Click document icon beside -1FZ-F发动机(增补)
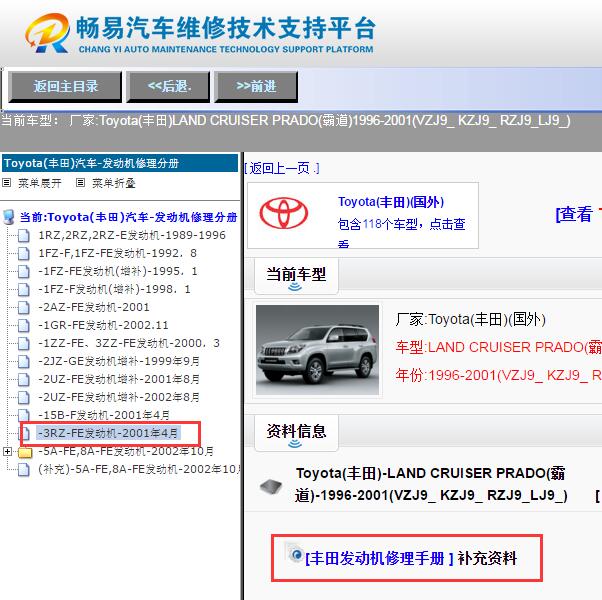Viewport: 602px width, 600px height. click(24, 289)
